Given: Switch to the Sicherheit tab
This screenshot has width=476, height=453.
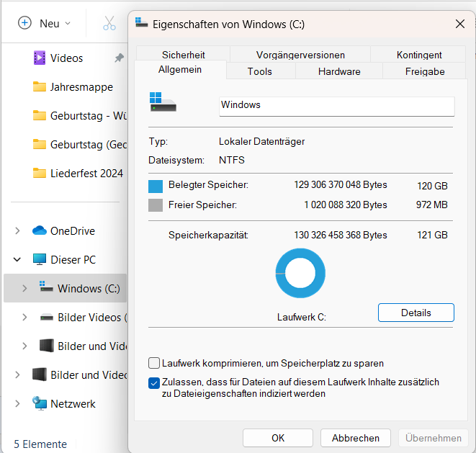Looking at the screenshot, I should (184, 54).
